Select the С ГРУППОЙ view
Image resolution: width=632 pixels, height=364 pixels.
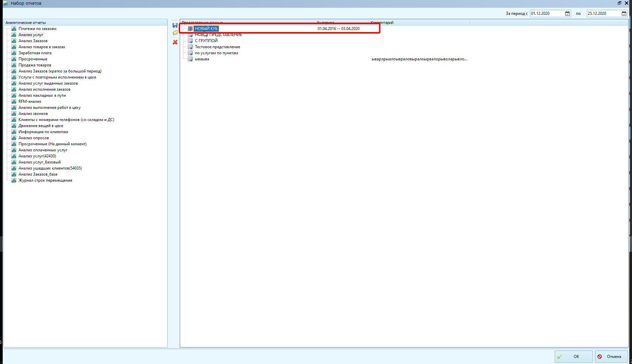pos(206,41)
